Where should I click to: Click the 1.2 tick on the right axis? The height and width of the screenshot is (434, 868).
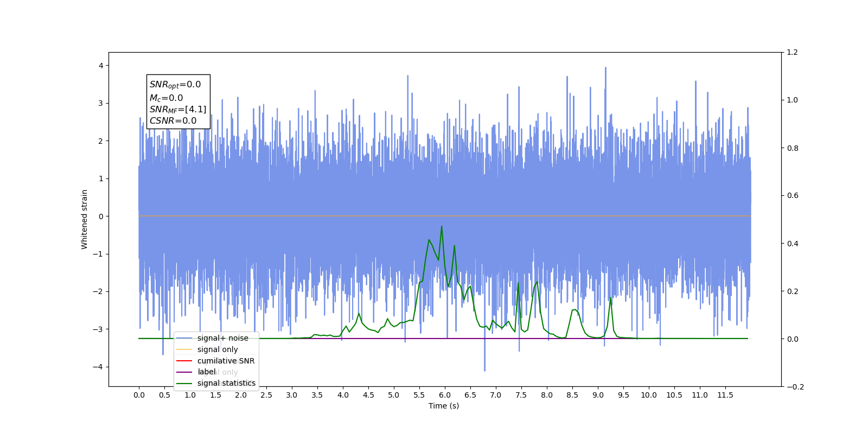793,52
